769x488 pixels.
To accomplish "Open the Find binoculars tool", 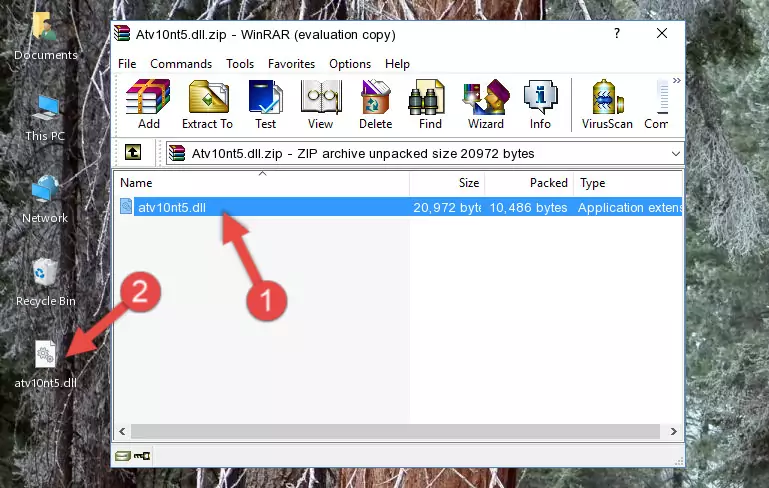I will [x=430, y=104].
